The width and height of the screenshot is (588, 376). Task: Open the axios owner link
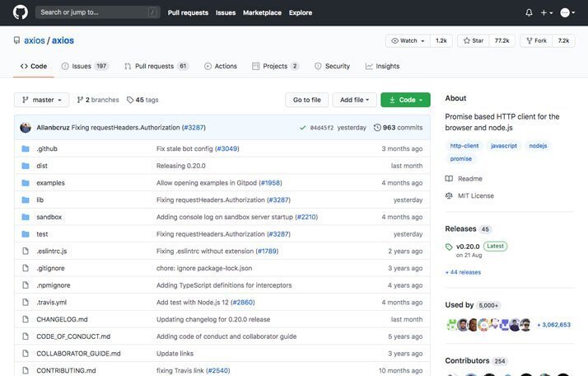[x=35, y=40]
